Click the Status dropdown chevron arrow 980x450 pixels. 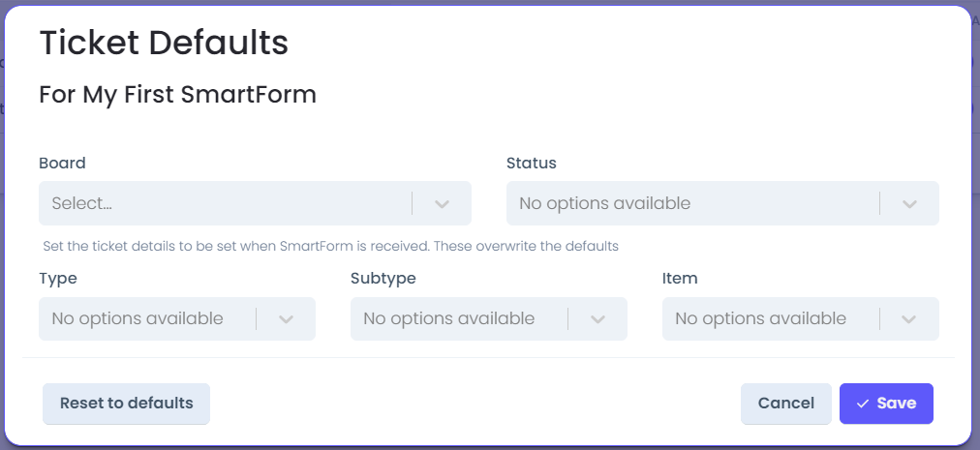click(909, 204)
